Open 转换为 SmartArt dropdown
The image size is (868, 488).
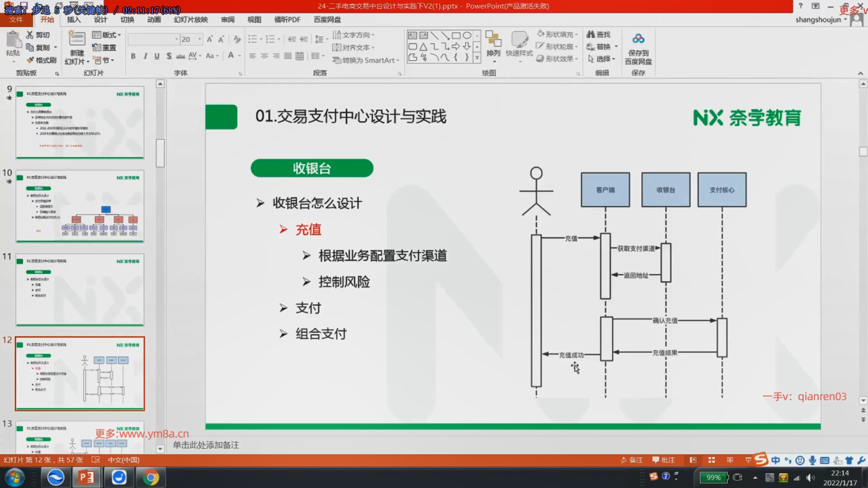click(366, 60)
